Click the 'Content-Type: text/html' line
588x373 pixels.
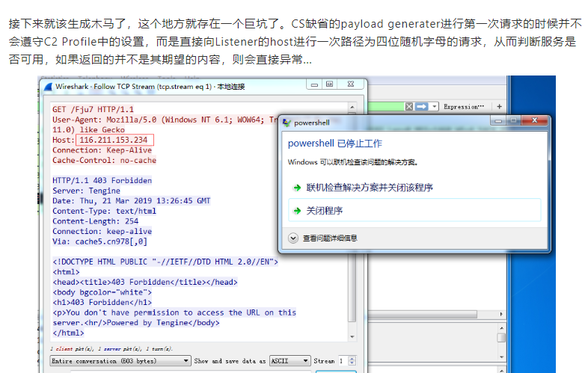[x=104, y=211]
